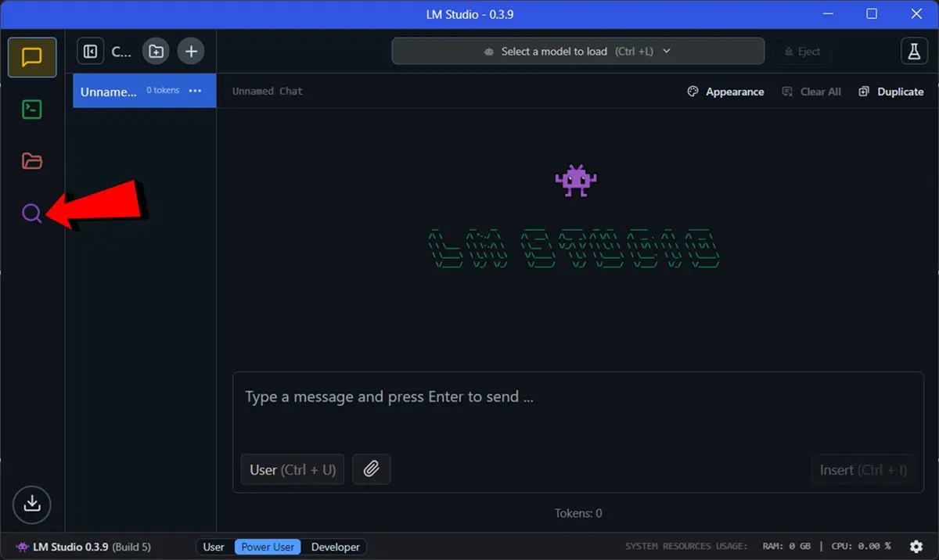
Task: Open the Chat view in sidebar
Action: click(32, 57)
